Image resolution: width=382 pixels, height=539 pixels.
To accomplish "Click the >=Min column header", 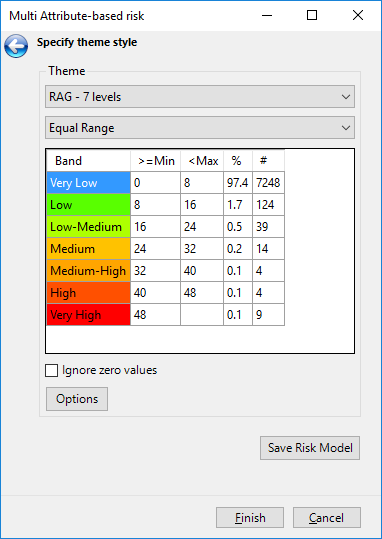I will coord(155,161).
